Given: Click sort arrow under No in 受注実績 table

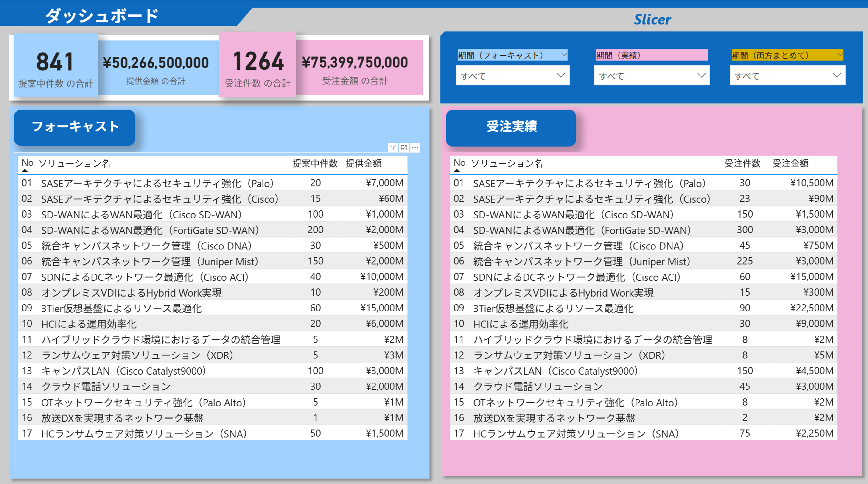Looking at the screenshot, I should click(456, 171).
